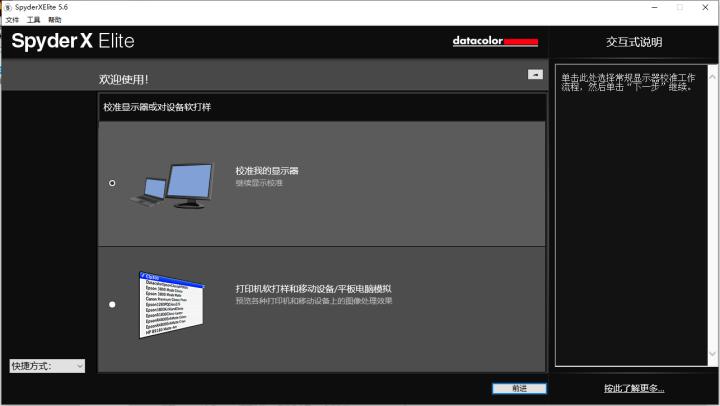This screenshot has height=406, width=720.
Task: Click the small arrow icon beside the welcome header
Action: tap(535, 74)
